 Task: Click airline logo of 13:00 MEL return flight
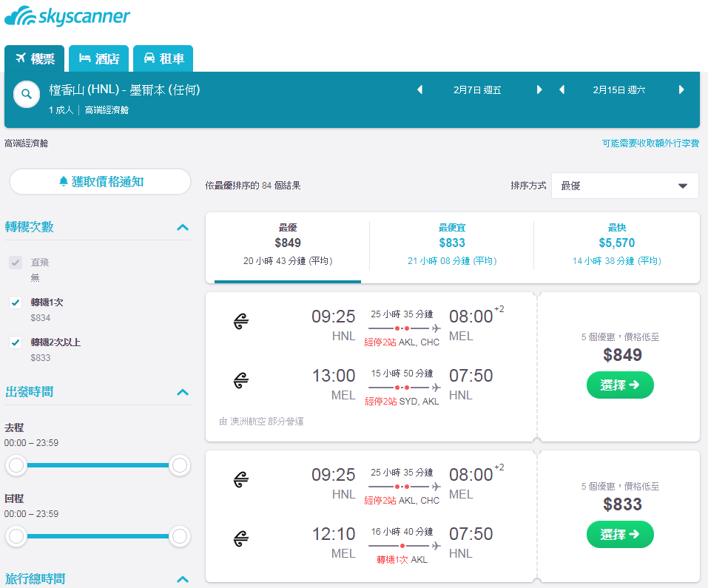241,380
